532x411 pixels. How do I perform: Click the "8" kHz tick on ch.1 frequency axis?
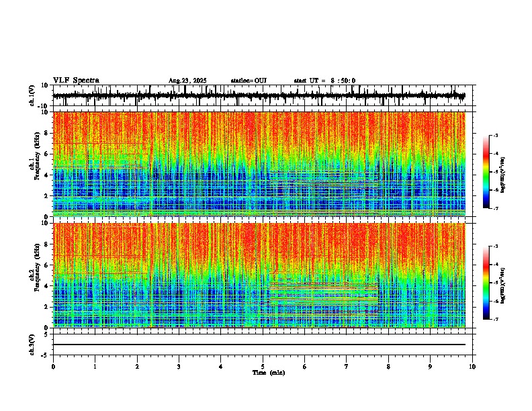coord(47,133)
